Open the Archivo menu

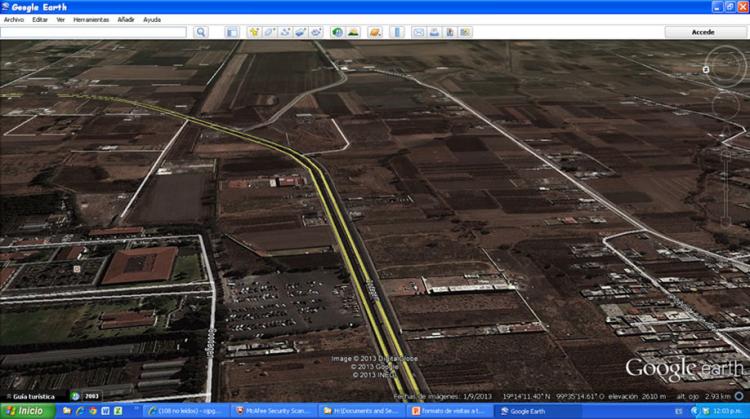tap(14, 20)
